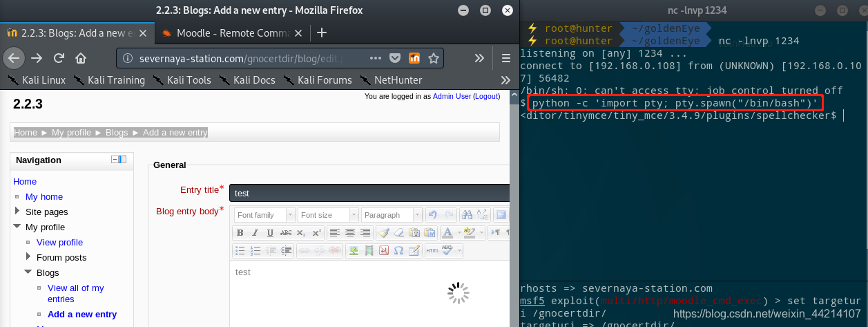Viewport: 868px width, 327px height.
Task: Click the cleanup messy code brush icon
Action: tap(384, 233)
